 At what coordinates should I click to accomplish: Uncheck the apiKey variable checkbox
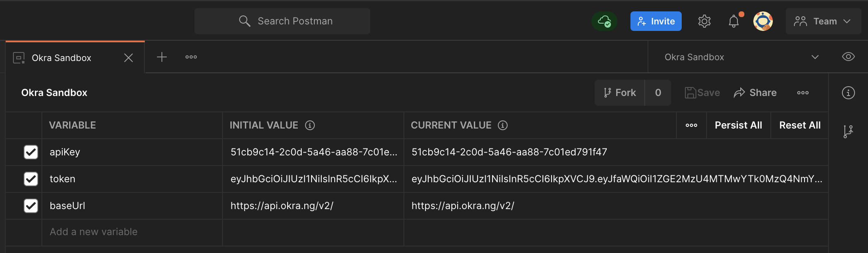(x=31, y=152)
